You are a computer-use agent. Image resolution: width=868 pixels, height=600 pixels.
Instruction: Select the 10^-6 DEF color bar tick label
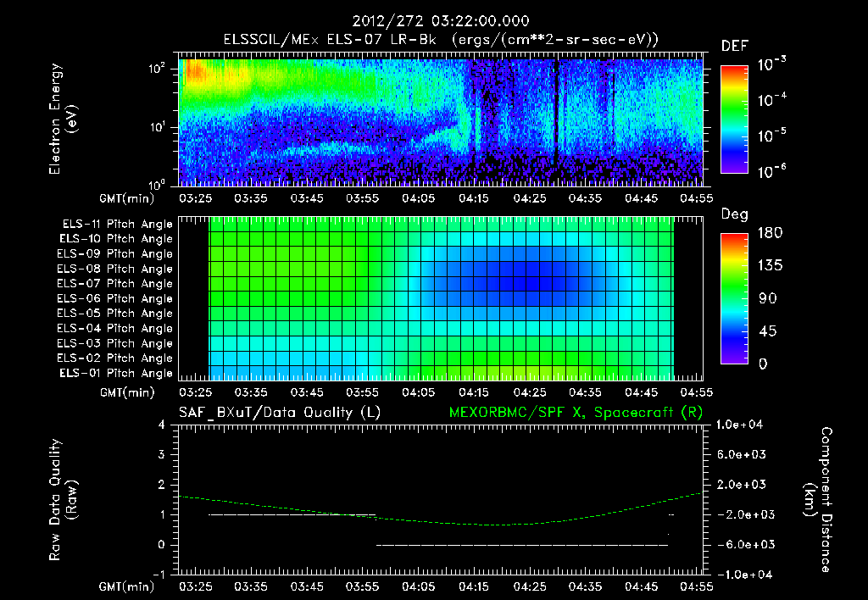click(x=771, y=171)
